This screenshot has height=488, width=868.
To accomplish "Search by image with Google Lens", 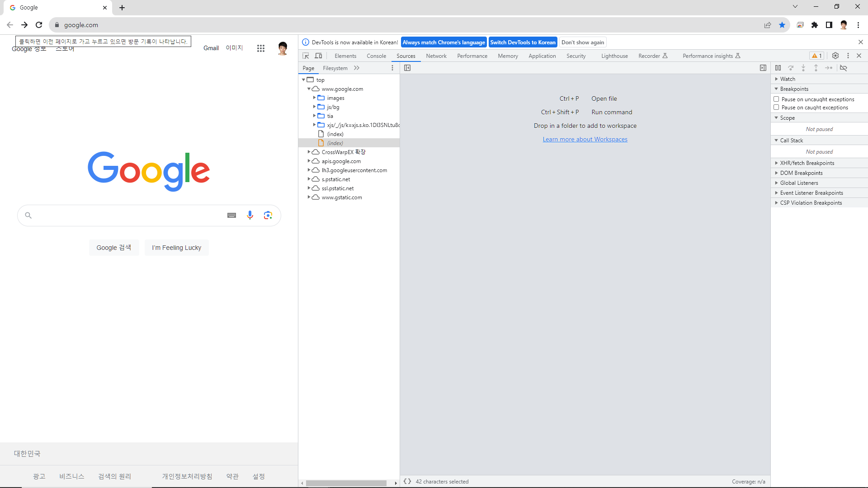I will (x=268, y=215).
